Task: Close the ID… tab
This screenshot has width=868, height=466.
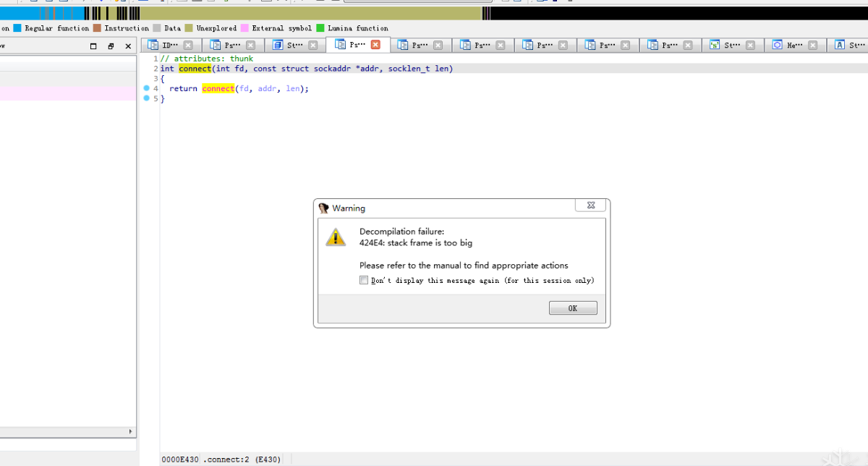Action: point(188,45)
